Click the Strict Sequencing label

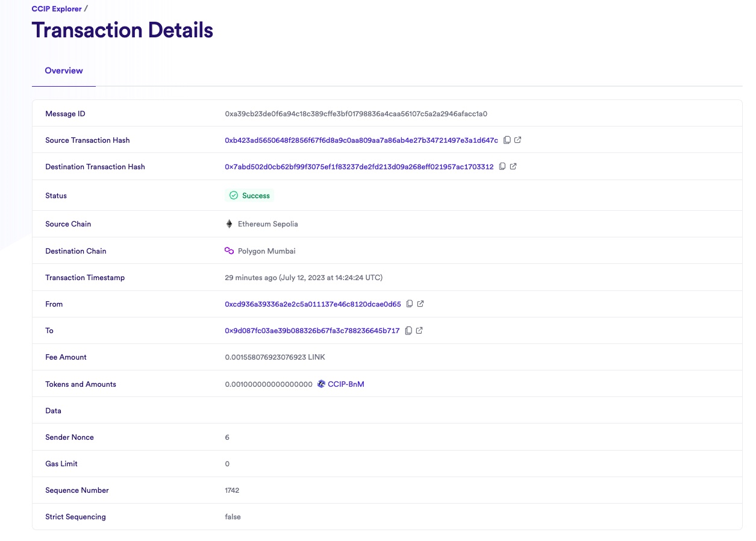point(75,517)
